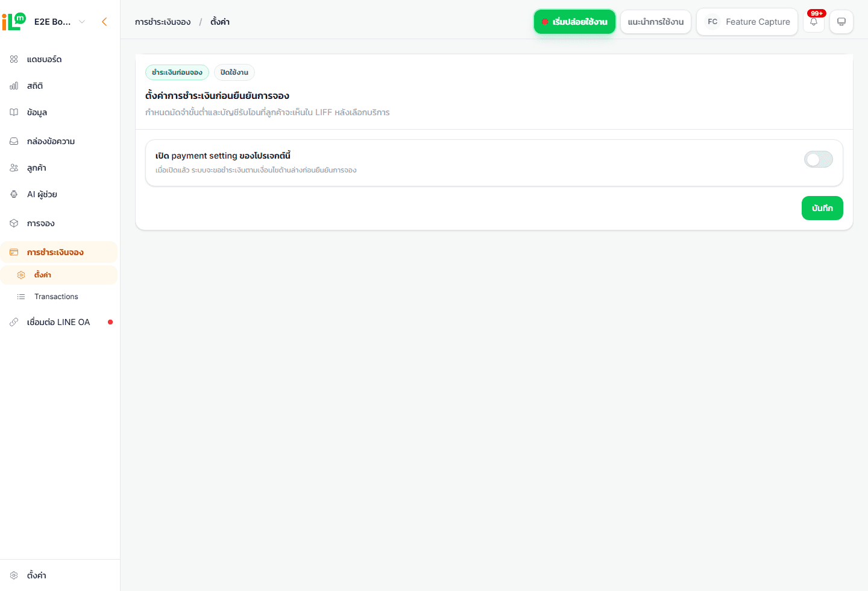
Task: Click the การชำระเงินจอง breadcrumb link
Action: [163, 22]
